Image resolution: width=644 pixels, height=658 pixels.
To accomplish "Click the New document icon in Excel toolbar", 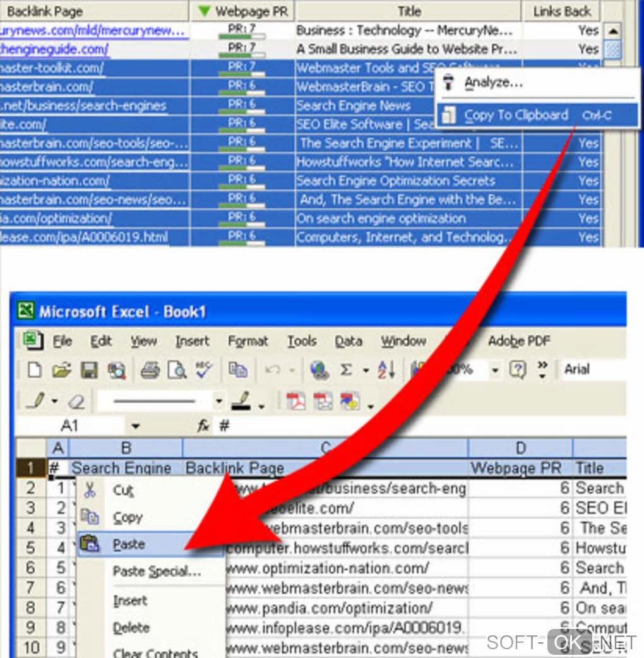I will coord(34,371).
